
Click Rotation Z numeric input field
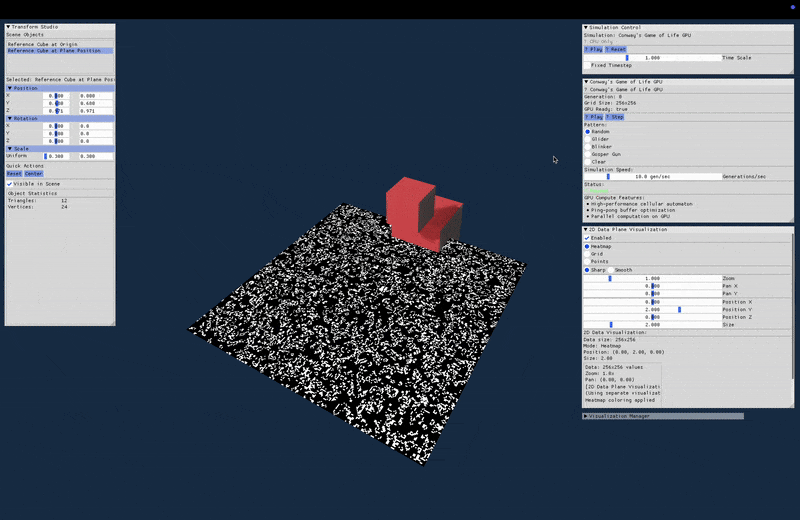(x=95, y=141)
